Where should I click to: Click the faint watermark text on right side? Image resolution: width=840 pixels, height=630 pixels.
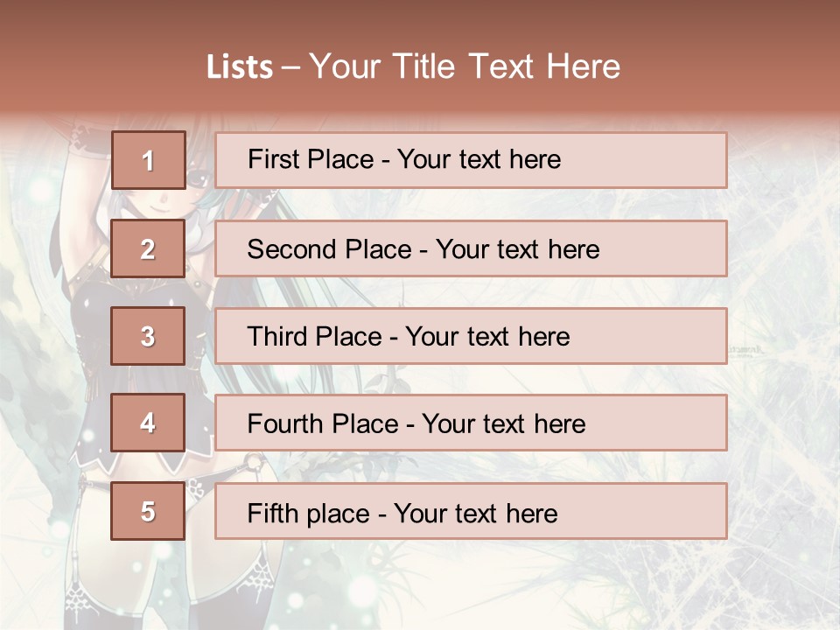point(744,350)
